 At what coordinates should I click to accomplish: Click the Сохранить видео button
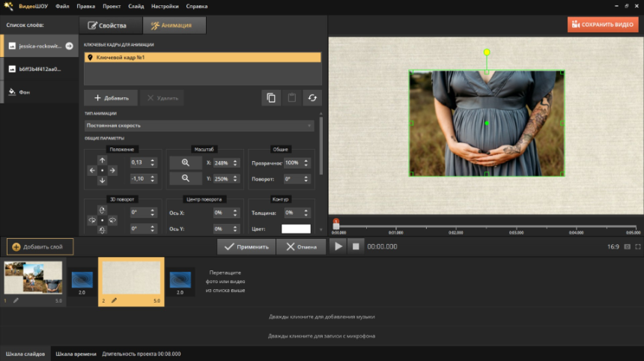(x=603, y=25)
